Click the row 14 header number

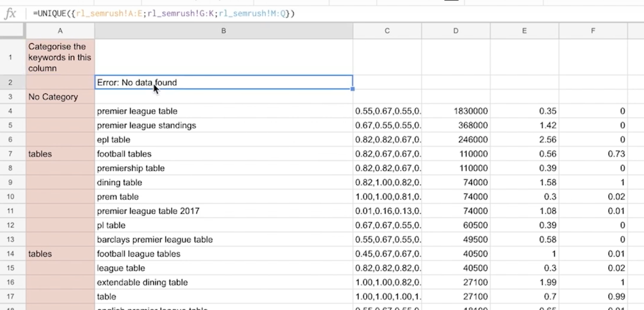(10, 254)
